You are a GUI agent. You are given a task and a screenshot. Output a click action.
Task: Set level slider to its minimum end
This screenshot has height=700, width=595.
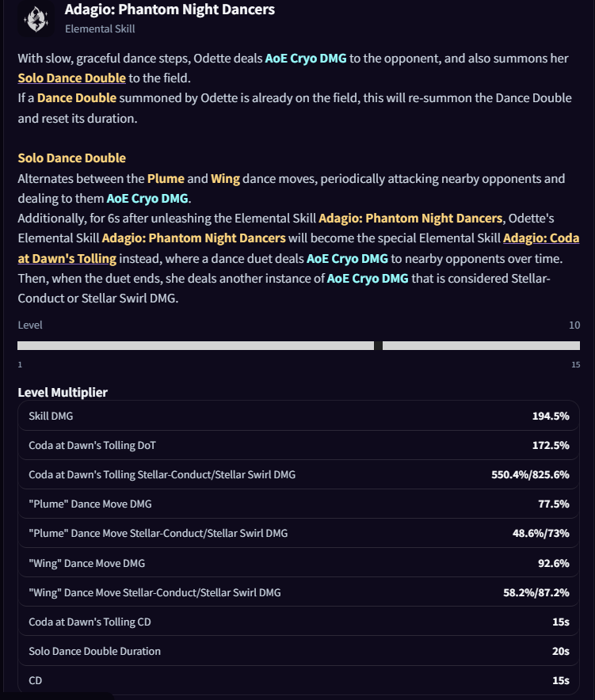[18, 345]
